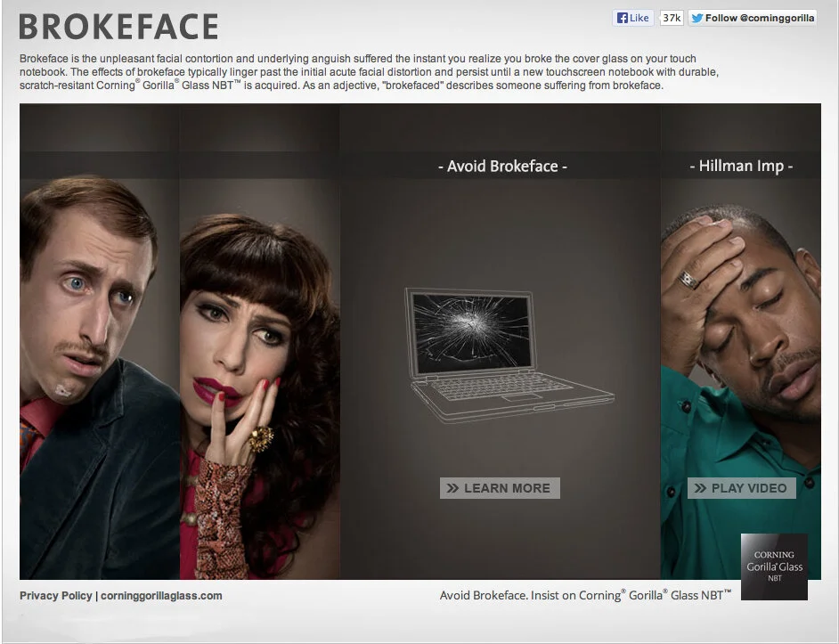Click the cracked laptop illustration
The height and width of the screenshot is (644, 839).
pyautogui.click(x=509, y=355)
